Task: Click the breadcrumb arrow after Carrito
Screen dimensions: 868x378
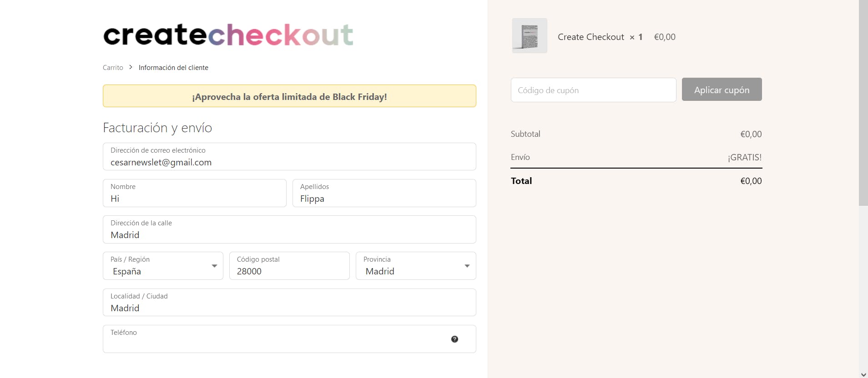Action: (131, 67)
